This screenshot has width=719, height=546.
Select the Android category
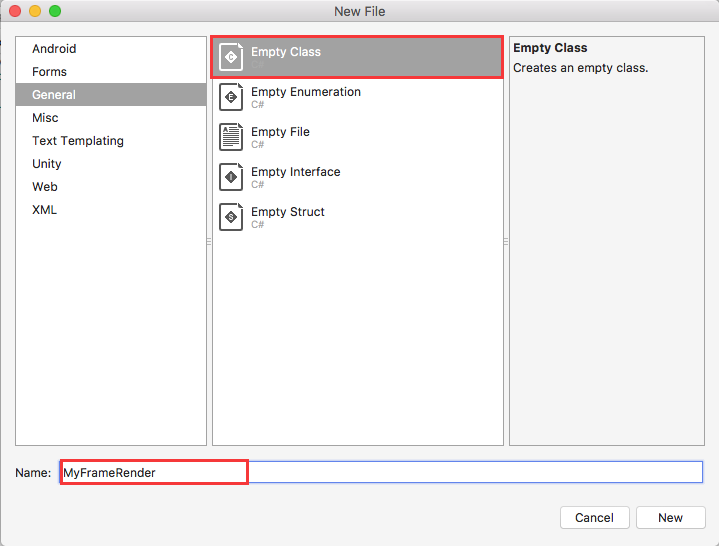pyautogui.click(x=54, y=49)
